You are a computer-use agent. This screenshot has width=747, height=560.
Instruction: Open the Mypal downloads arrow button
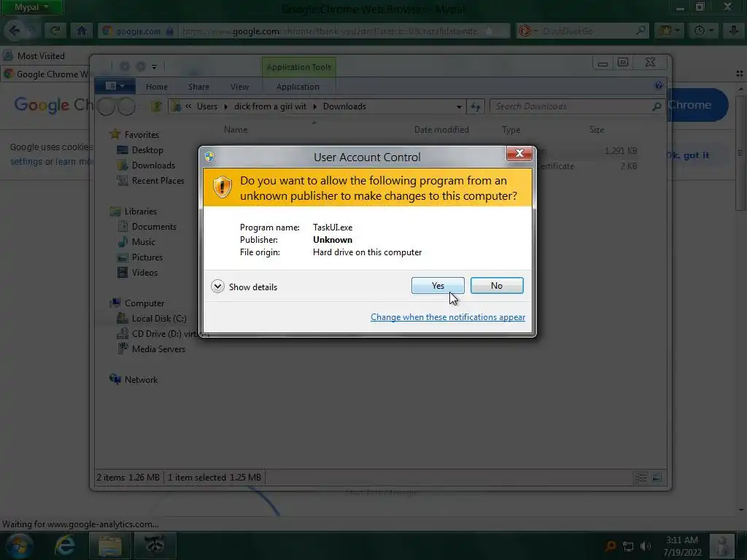click(x=733, y=31)
